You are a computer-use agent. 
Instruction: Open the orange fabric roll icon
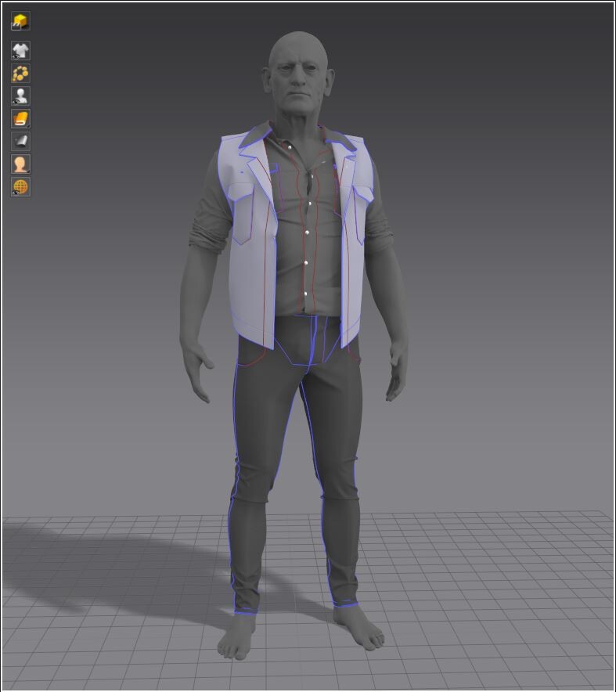(20, 119)
